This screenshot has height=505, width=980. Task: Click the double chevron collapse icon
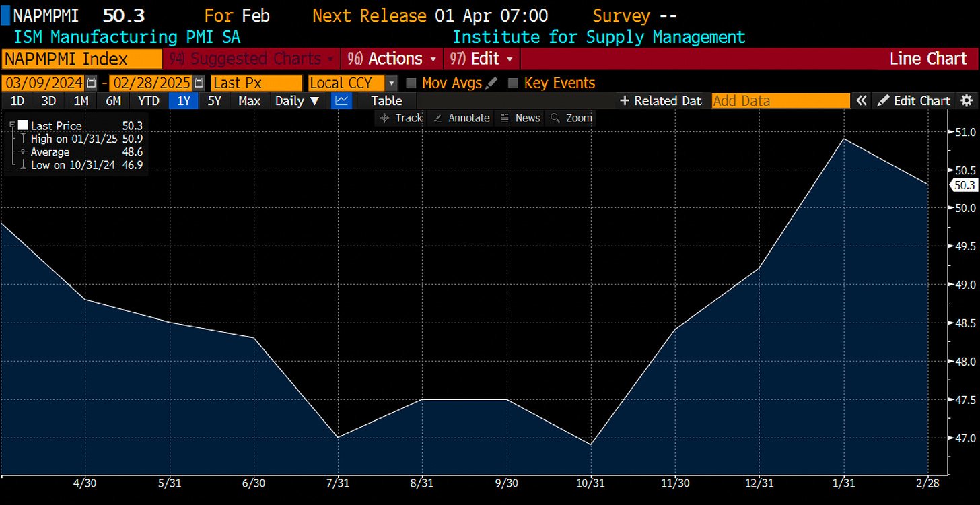tap(862, 101)
